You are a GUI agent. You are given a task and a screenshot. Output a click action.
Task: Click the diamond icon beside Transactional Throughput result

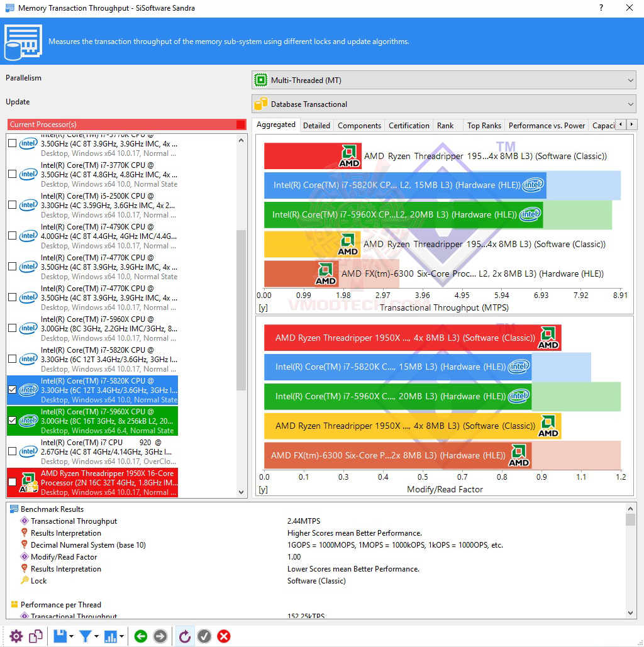pos(25,521)
